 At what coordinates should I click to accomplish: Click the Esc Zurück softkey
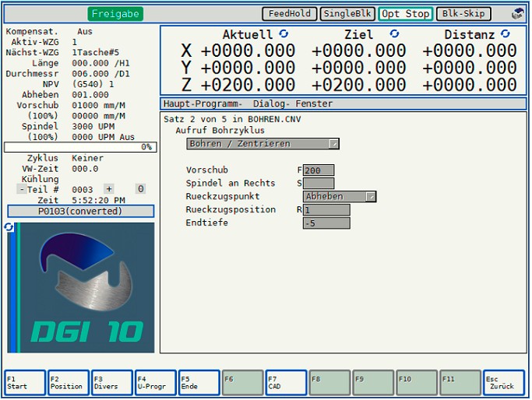[504, 383]
